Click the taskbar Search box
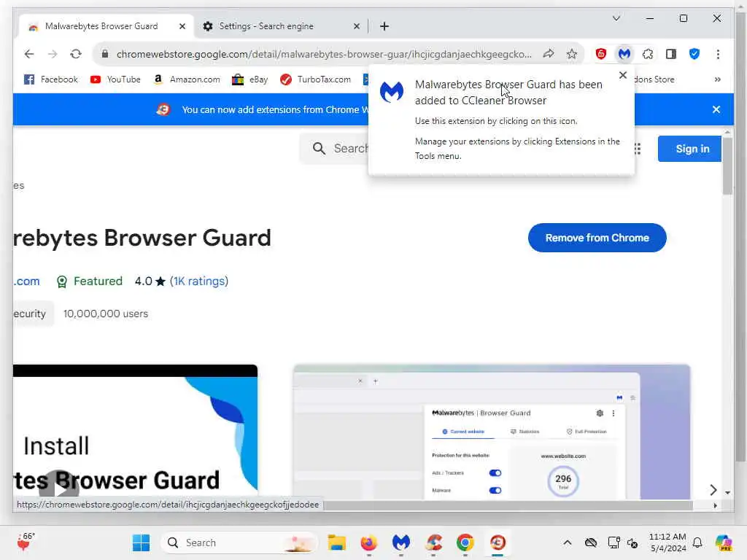 tap(239, 542)
